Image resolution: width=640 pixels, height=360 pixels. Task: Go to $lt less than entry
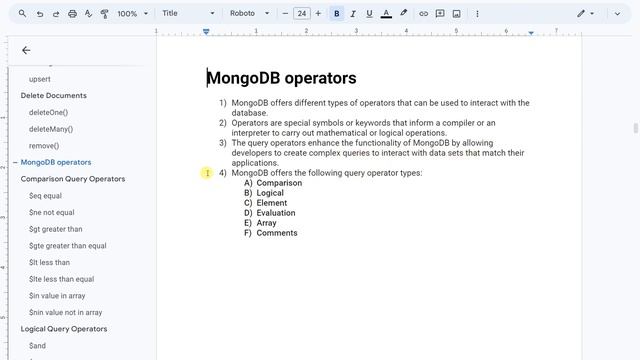pyautogui.click(x=49, y=262)
